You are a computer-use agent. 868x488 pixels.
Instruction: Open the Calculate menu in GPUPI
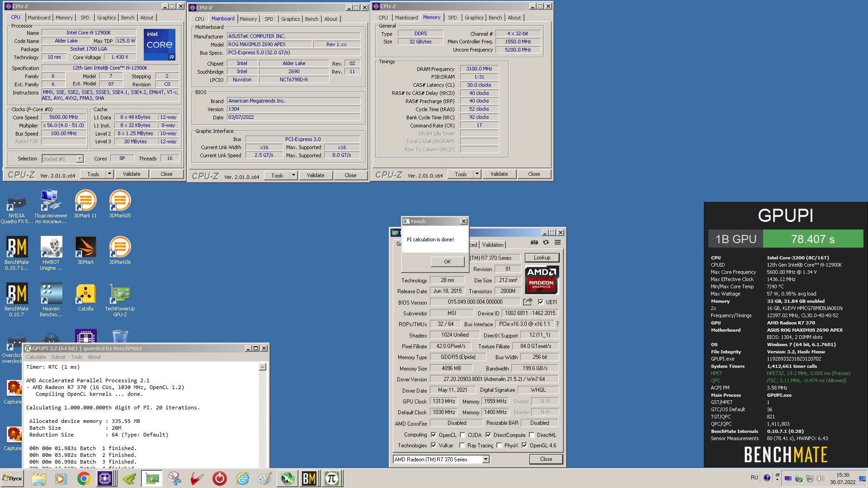tap(36, 357)
